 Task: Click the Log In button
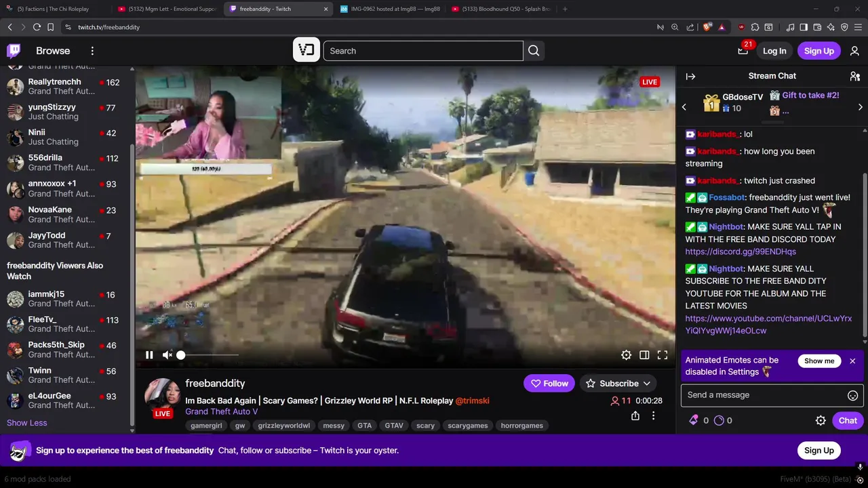[774, 51]
